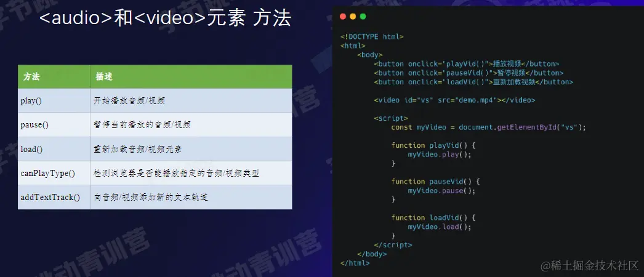644x277 pixels.
Task: Click the 'myVideo.load();' code line
Action: 440,227
